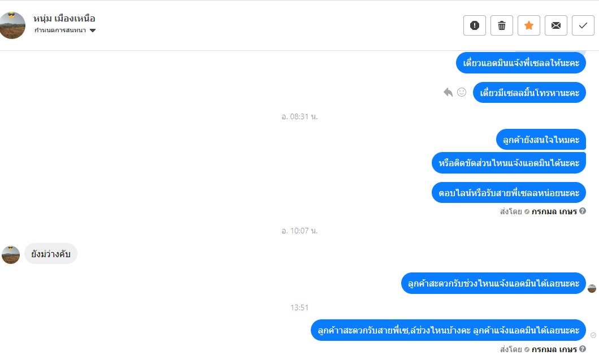The height and width of the screenshot is (364, 599).
Task: Select the message ลูกค้ายังสนใจไหมคะ
Action: [x=541, y=140]
